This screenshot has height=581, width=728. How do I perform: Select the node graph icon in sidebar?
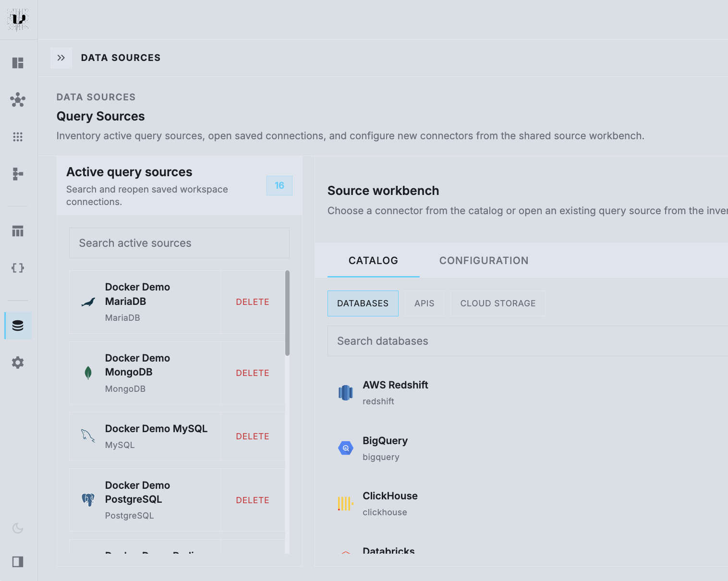click(x=18, y=100)
